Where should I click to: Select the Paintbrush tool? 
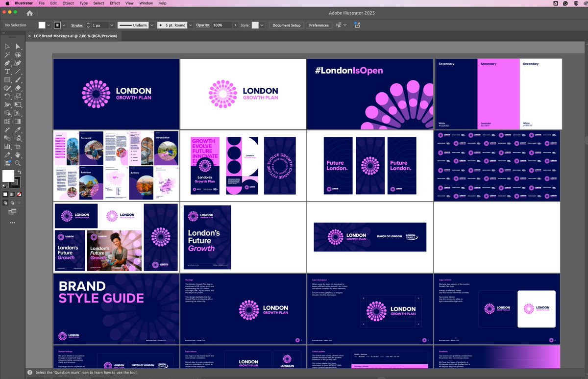pos(18,80)
